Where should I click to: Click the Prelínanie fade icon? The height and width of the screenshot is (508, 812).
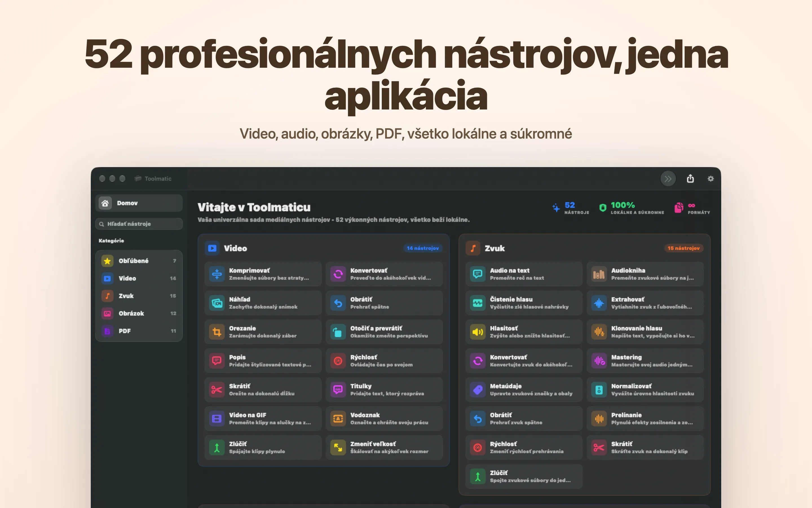click(x=599, y=419)
